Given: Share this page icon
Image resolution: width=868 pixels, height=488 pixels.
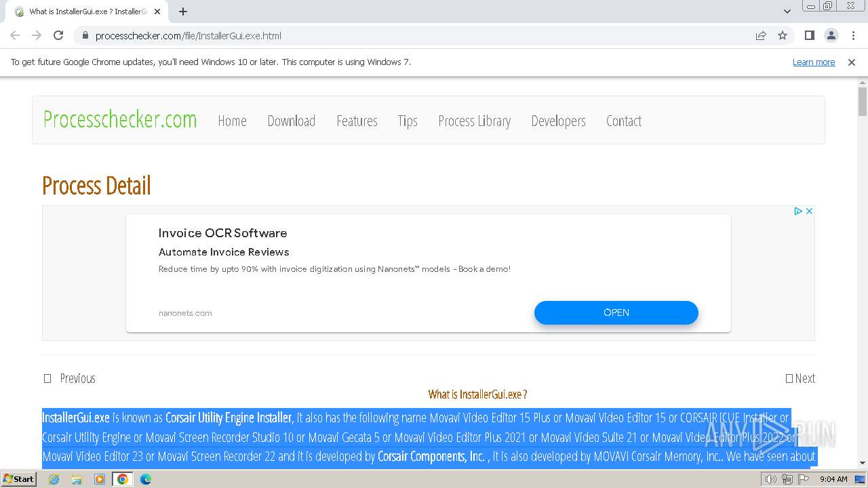Looking at the screenshot, I should (761, 35).
